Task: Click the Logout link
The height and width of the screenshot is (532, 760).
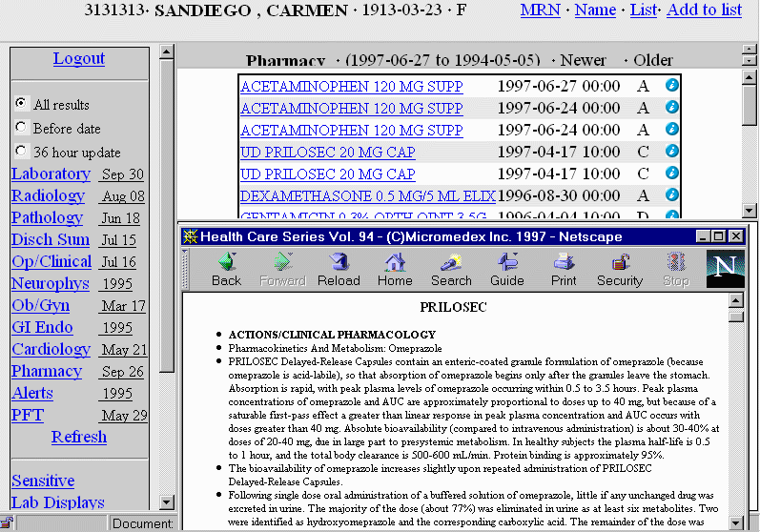Action: click(79, 58)
